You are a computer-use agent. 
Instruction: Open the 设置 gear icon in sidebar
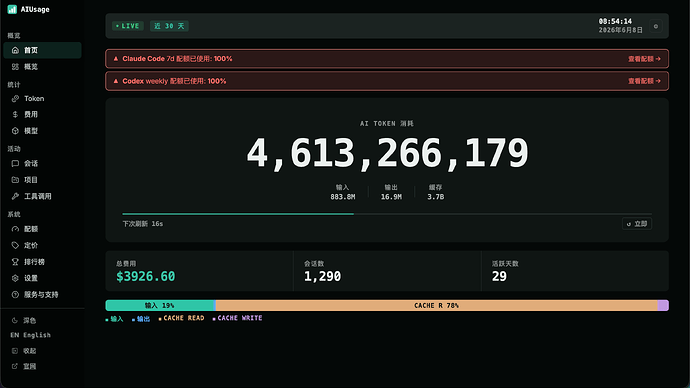pyautogui.click(x=15, y=278)
